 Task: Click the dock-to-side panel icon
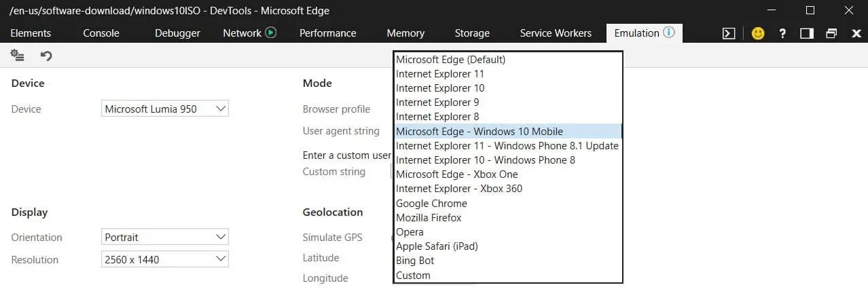[x=807, y=33]
